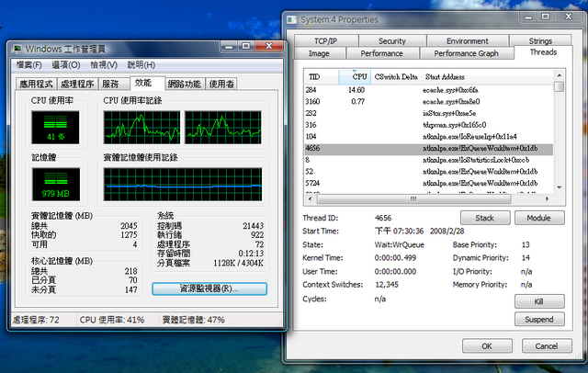This screenshot has height=373, width=588.
Task: Click the CPU 使用率 41% gauge
Action: 55,128
